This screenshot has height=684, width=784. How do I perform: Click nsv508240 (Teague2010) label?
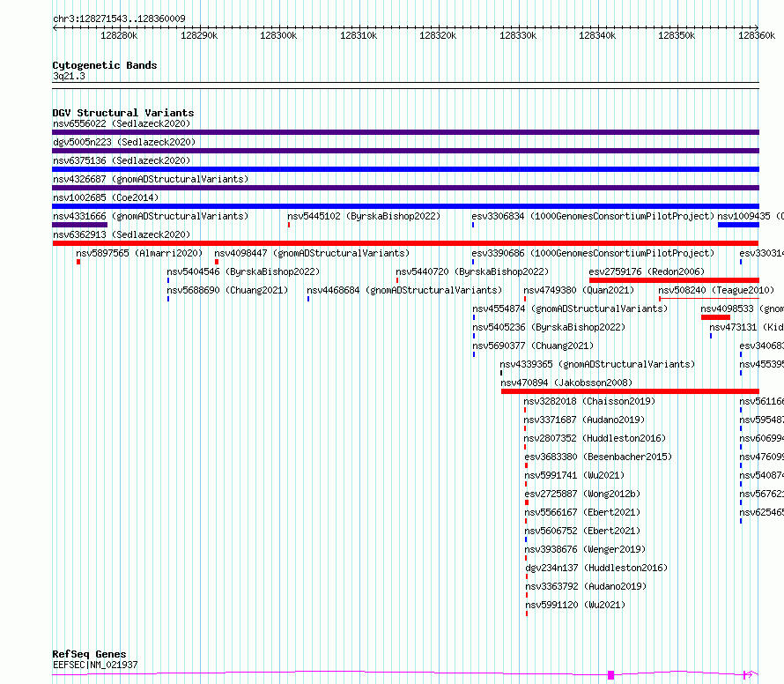[x=716, y=290]
